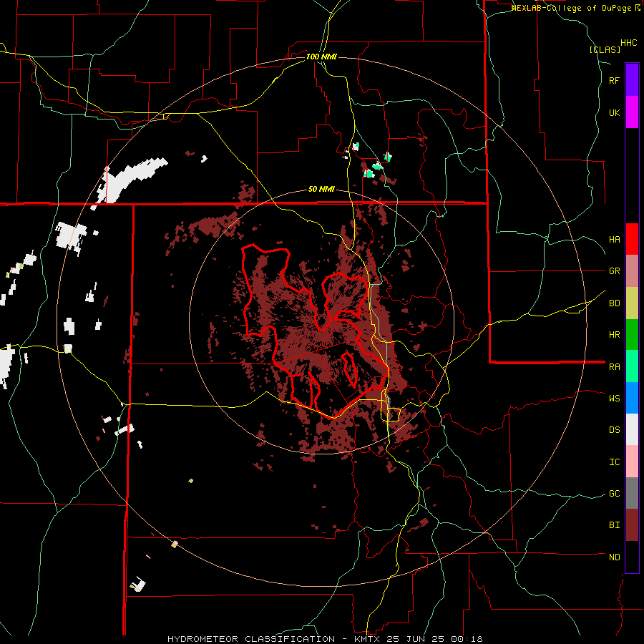Click the dark green HR legend swatch
The height and width of the screenshot is (644, 644).
pyautogui.click(x=632, y=335)
